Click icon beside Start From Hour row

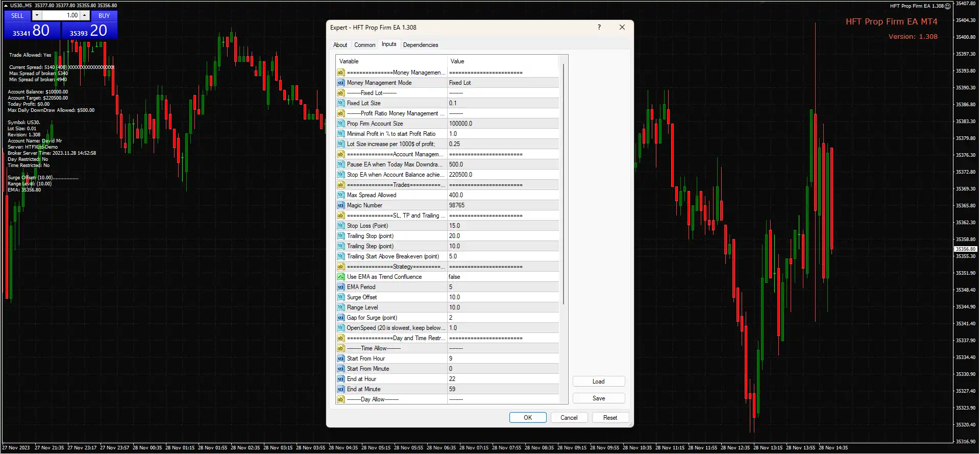(340, 359)
